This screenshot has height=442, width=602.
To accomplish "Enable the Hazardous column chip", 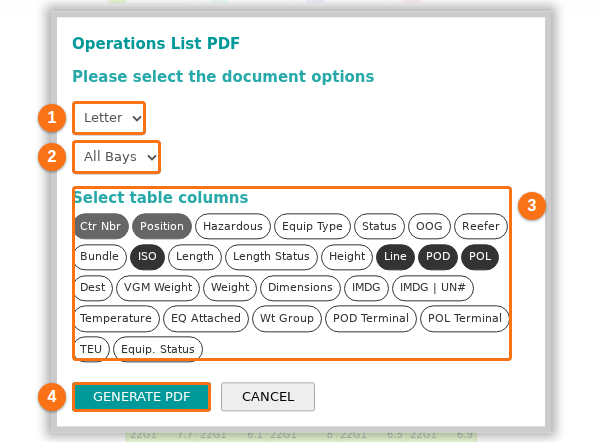I will coord(233,226).
